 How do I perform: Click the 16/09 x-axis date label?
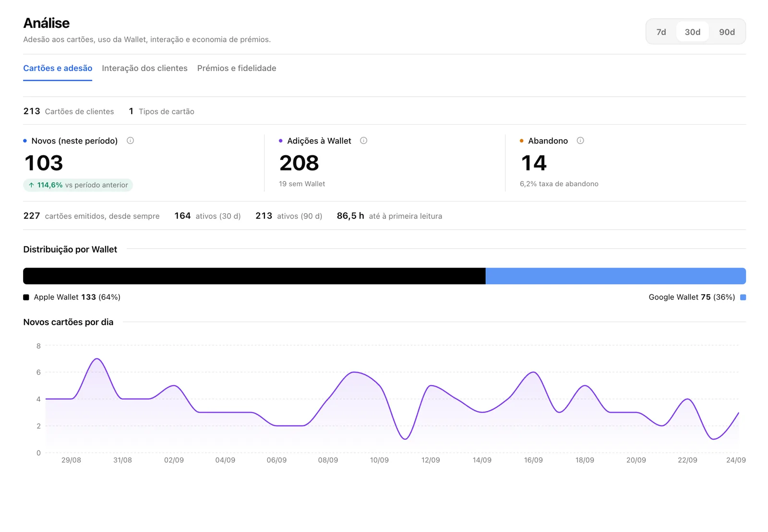[x=533, y=460]
